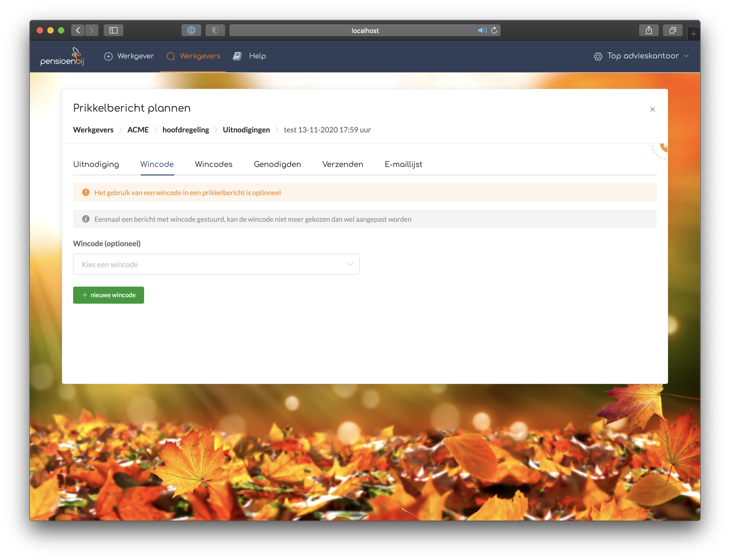
Task: Click the 1Password extension icon
Action: pyautogui.click(x=191, y=30)
